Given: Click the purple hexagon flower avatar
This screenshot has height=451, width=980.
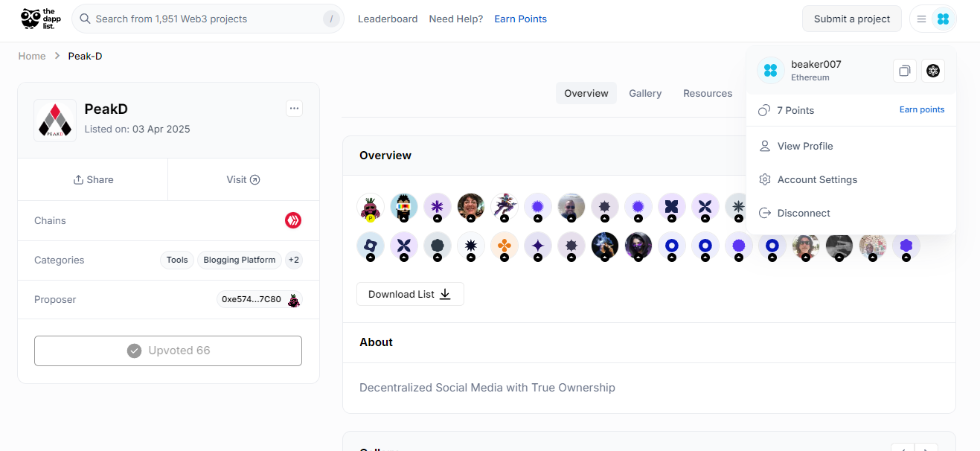Looking at the screenshot, I should [x=906, y=246].
